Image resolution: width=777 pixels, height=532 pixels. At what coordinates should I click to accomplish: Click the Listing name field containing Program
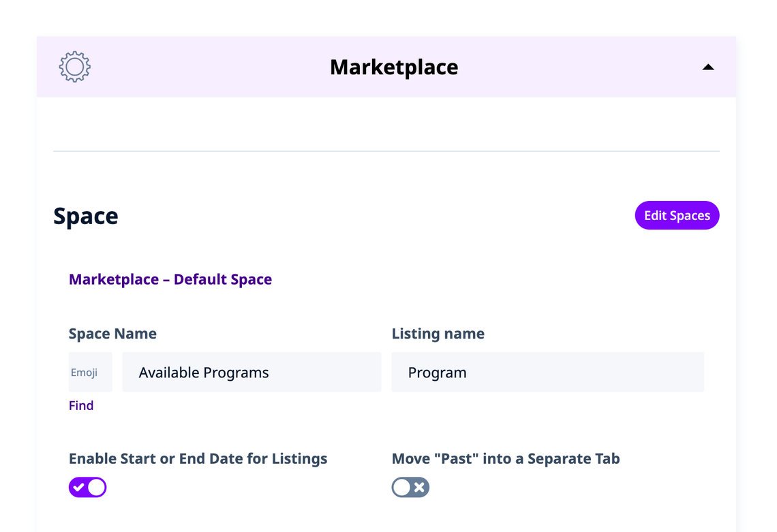pos(547,372)
